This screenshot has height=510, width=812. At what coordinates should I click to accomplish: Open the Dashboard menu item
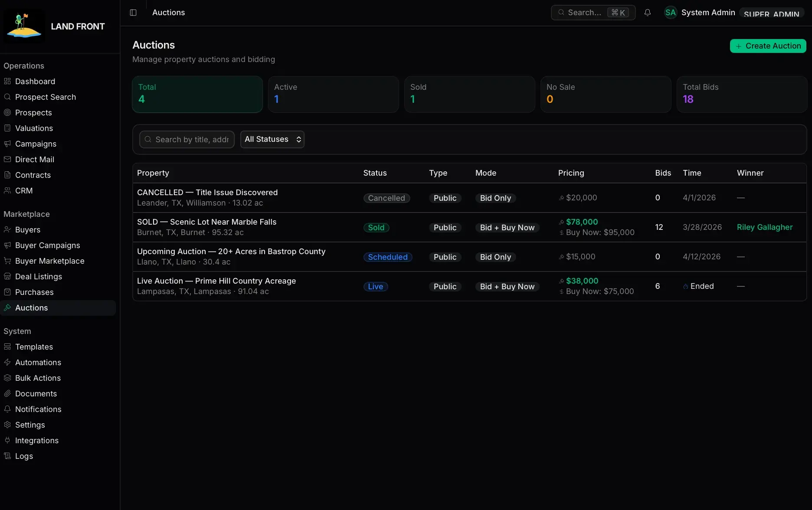pos(58,81)
